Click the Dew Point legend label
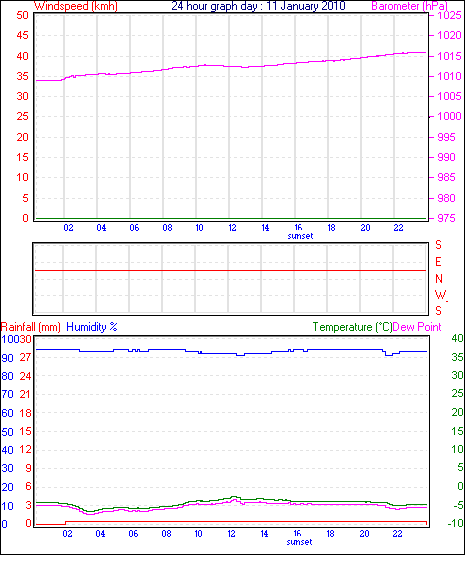Viewport: 466px width, 566px height. pos(417,327)
